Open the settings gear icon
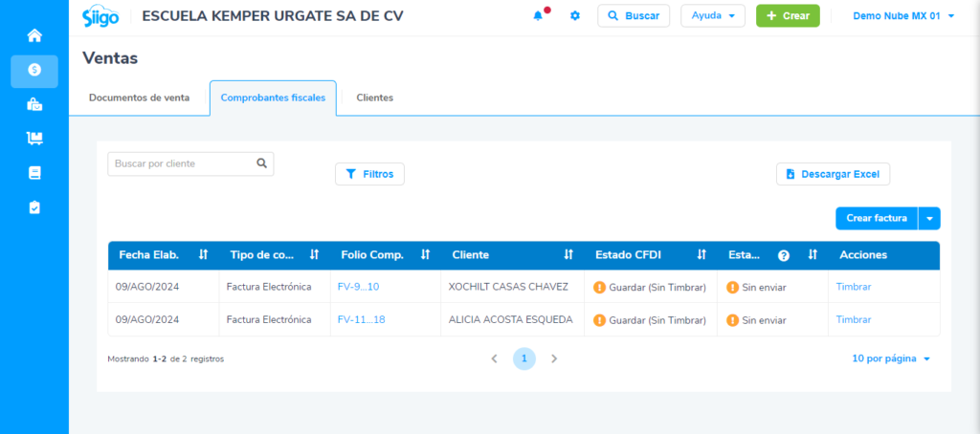 point(575,16)
